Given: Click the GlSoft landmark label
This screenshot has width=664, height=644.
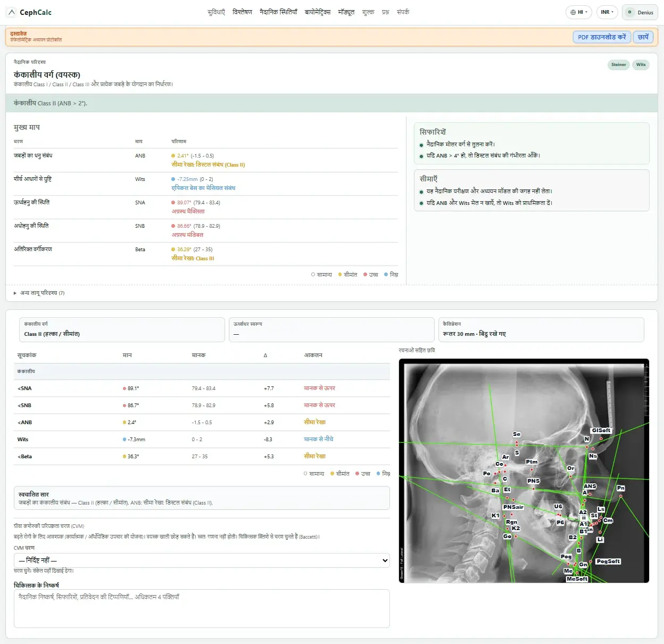Looking at the screenshot, I should coord(601,431).
